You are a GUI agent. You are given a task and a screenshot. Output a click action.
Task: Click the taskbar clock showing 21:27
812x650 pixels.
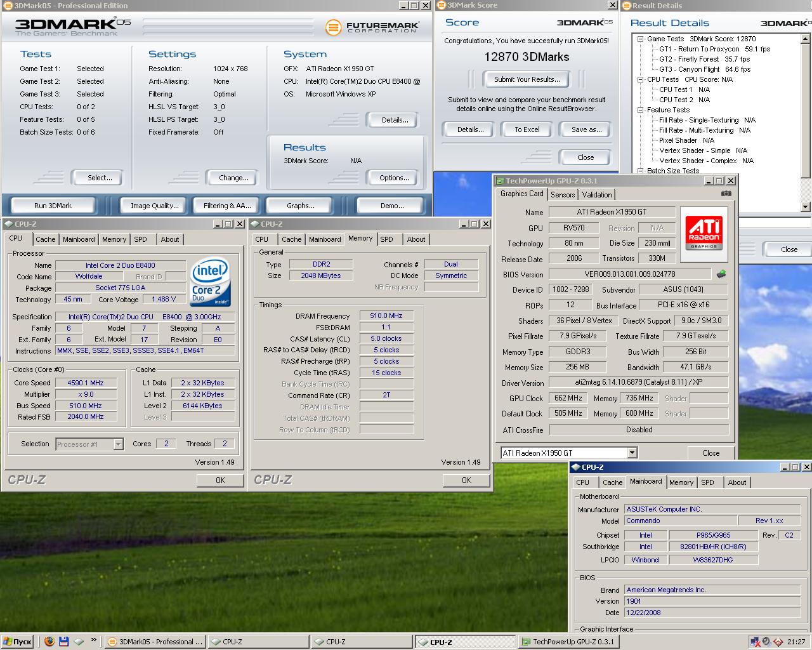796,642
